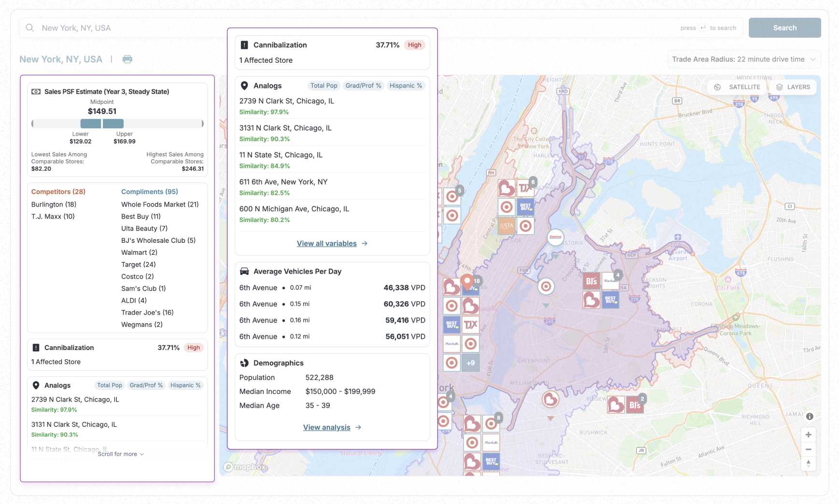
Task: Select the Target tile with the 8 badge
Action: [x=491, y=423]
